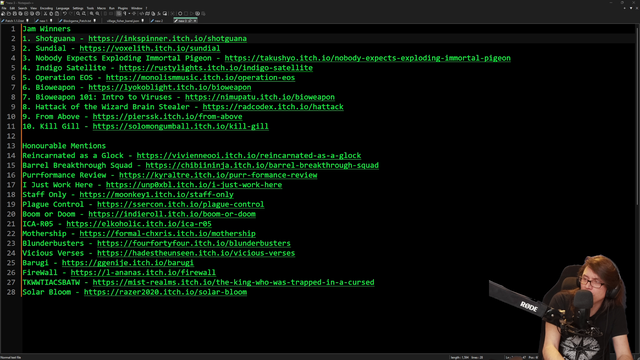Click the Copy toolbar icon
Viewport: 640px width, 360px height.
pyautogui.click(x=51, y=13)
